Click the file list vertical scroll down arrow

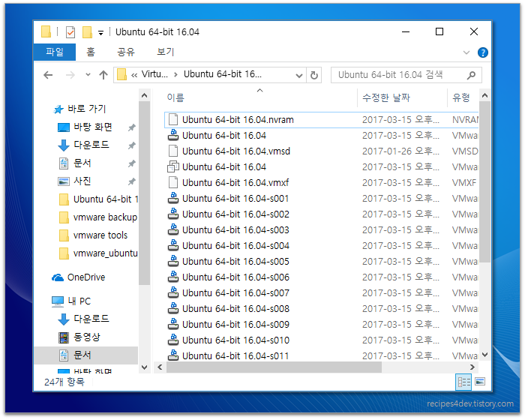pos(484,354)
